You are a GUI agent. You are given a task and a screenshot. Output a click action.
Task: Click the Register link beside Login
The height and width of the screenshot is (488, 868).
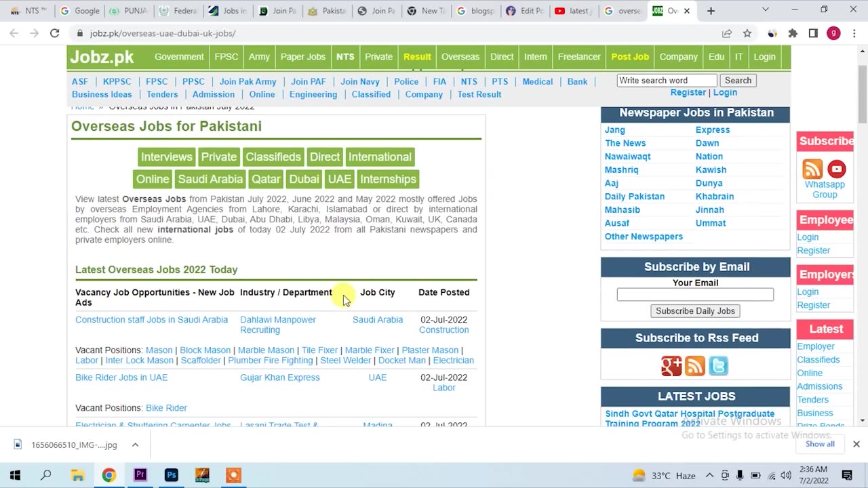click(688, 92)
